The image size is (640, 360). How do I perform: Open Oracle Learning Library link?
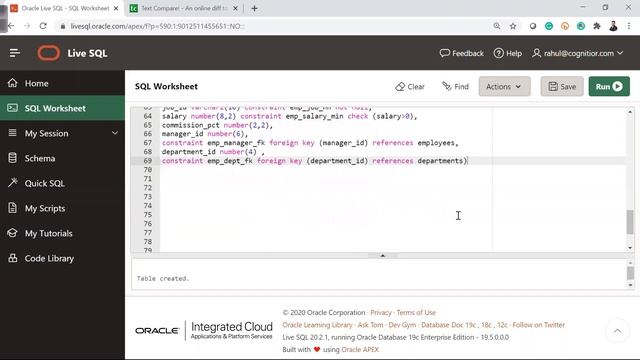317,325
